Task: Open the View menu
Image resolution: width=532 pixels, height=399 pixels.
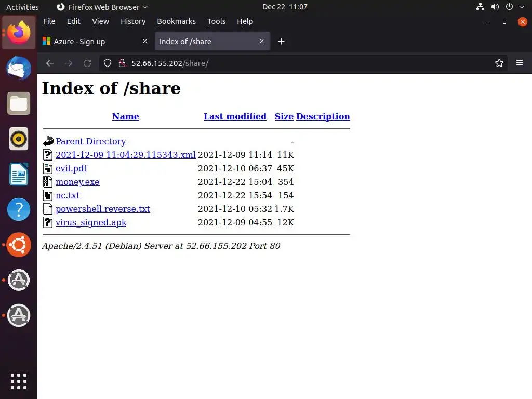Action: 100,21
